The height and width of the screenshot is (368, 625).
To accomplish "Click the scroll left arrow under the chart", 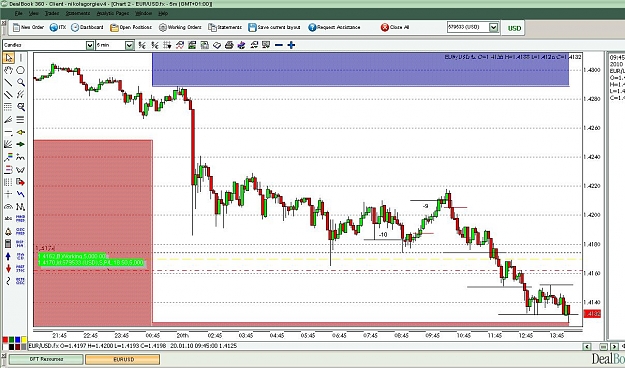I will point(587,346).
